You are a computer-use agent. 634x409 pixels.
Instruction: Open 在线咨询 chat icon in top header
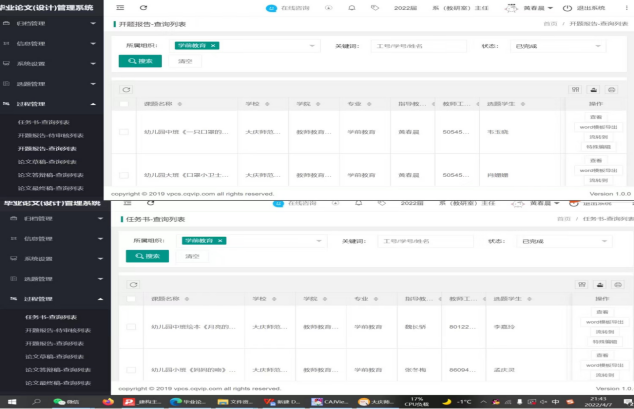pyautogui.click(x=270, y=7)
